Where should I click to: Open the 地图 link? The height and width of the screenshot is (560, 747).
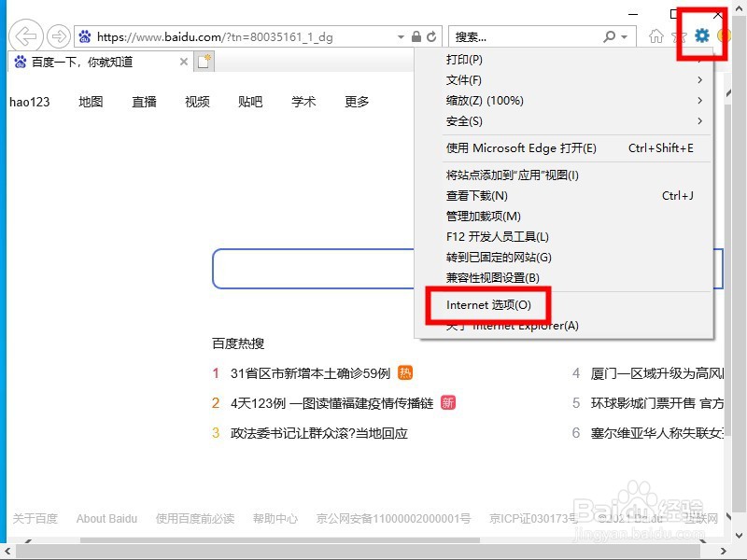click(91, 102)
